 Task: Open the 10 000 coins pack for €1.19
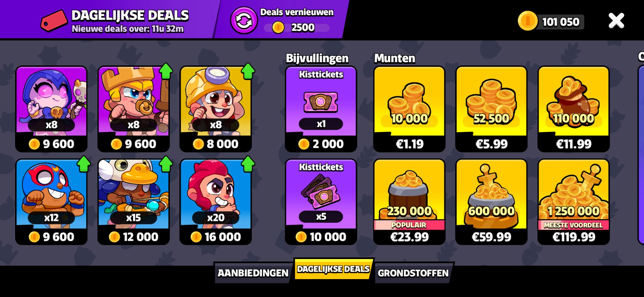point(409,109)
